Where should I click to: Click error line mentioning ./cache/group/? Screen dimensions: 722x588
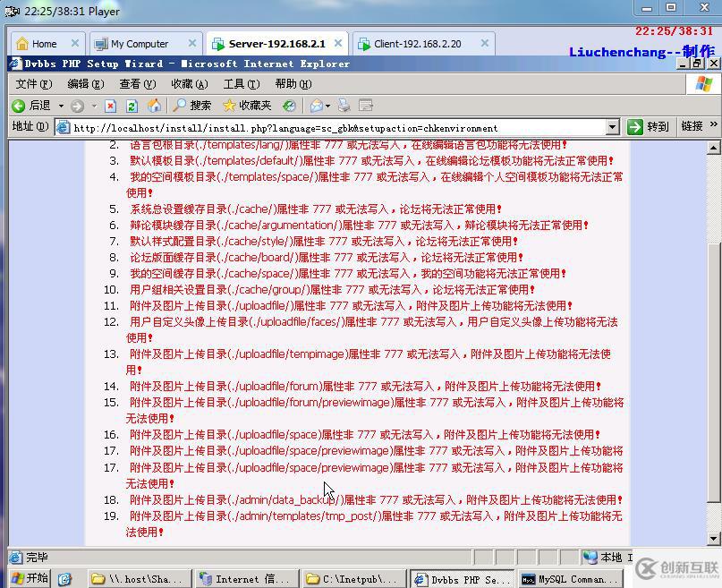[332, 290]
